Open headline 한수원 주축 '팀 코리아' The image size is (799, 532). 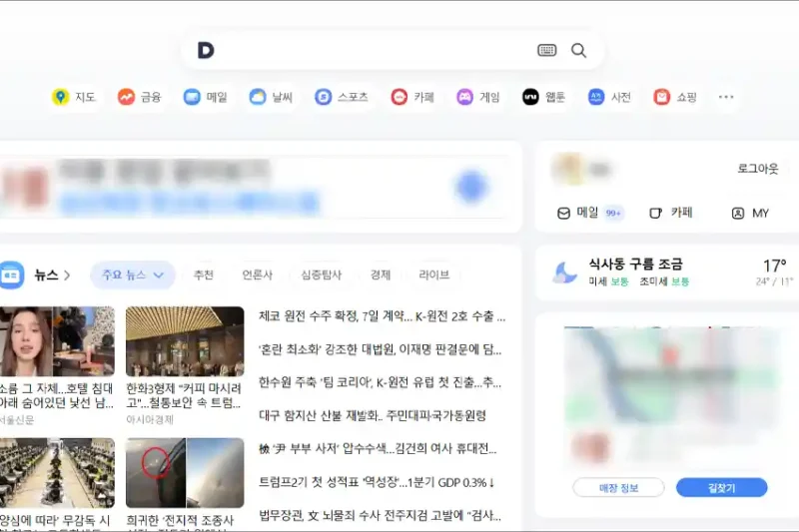tap(381, 382)
